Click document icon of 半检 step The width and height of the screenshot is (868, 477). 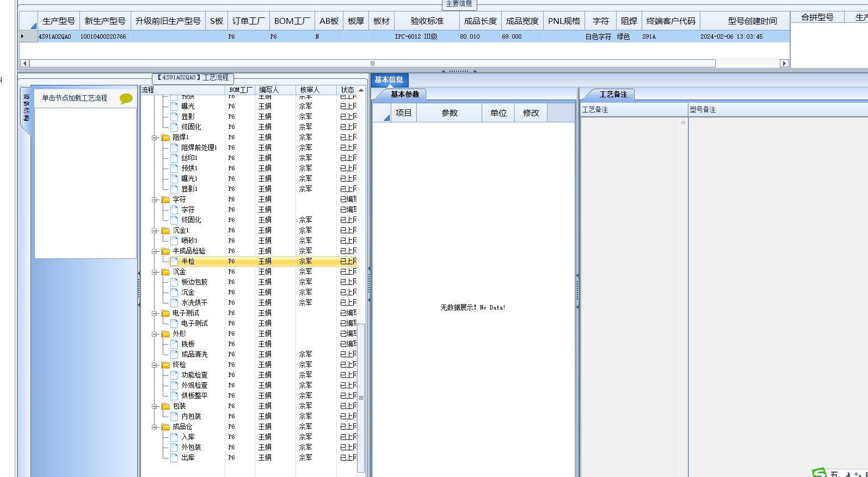[x=174, y=262]
